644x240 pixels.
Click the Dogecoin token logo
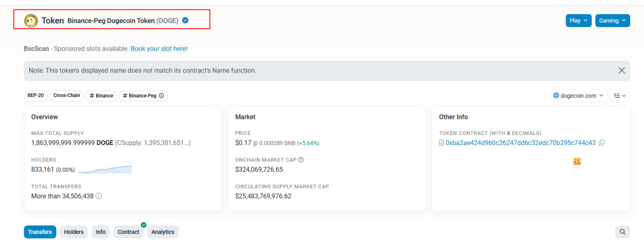(31, 21)
